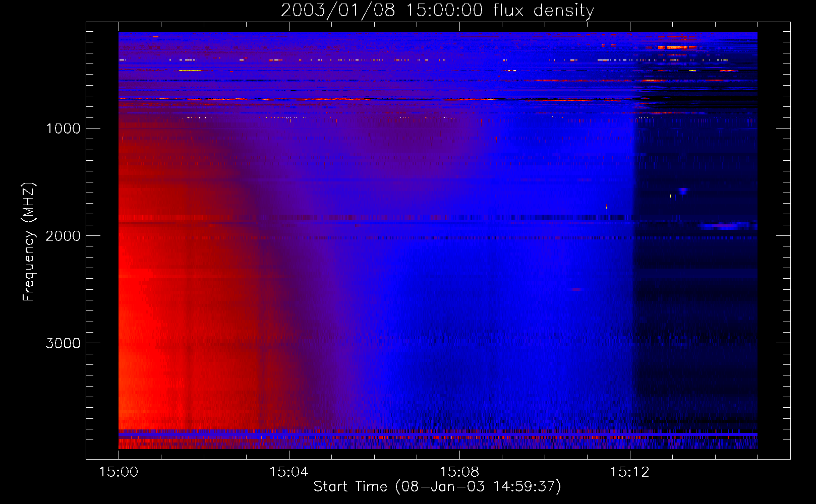Click the 2000 frequency tick label
Screen dimensions: 816x504
[63, 236]
